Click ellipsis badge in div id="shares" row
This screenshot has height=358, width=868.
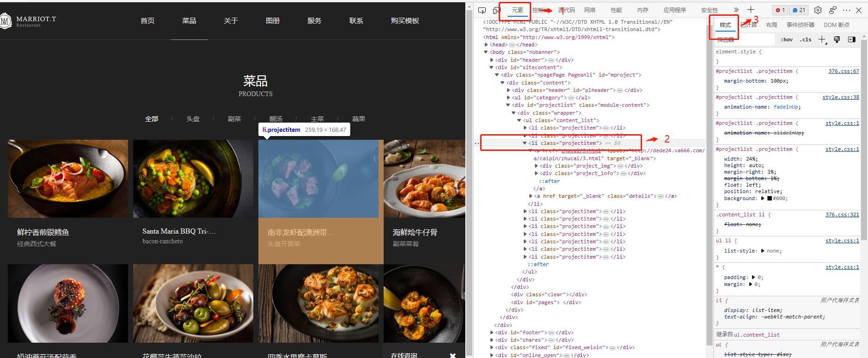pyautogui.click(x=551, y=340)
